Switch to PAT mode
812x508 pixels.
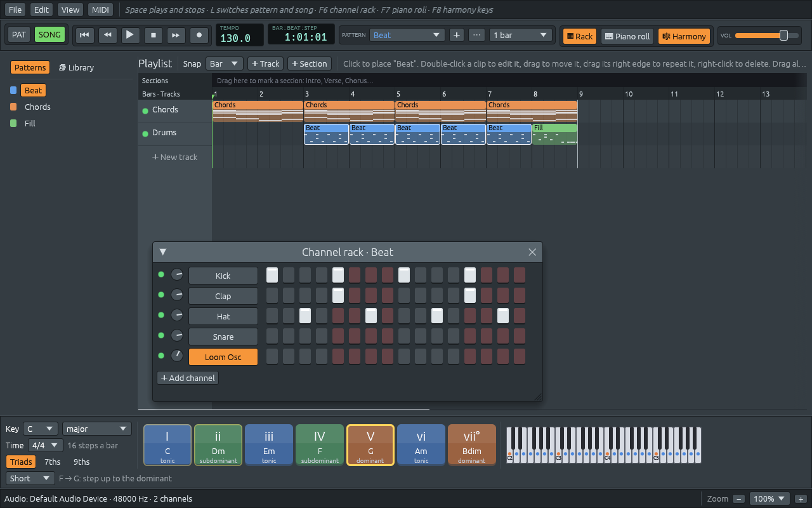[x=19, y=34]
